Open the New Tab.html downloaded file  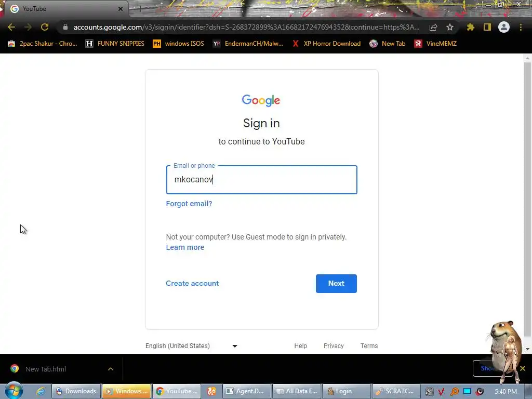[x=46, y=369]
